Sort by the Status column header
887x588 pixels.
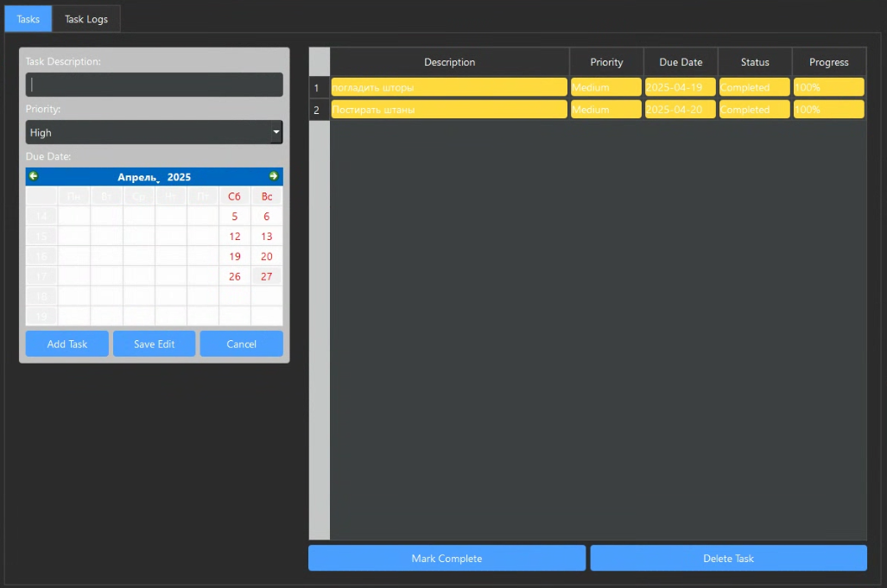pyautogui.click(x=755, y=62)
